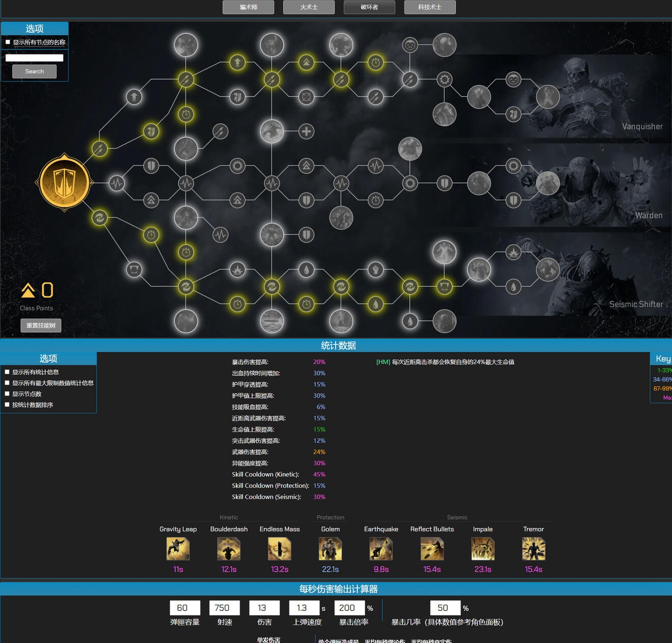The width and height of the screenshot is (672, 643).
Task: Click the Skill Cooldown (Kinetic) 45% row
Action: [279, 474]
